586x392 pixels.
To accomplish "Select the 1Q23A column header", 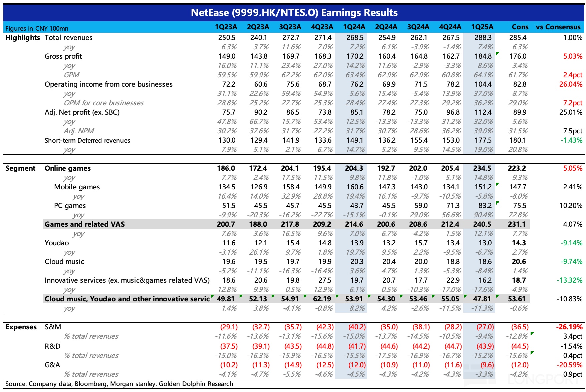I will coord(226,27).
